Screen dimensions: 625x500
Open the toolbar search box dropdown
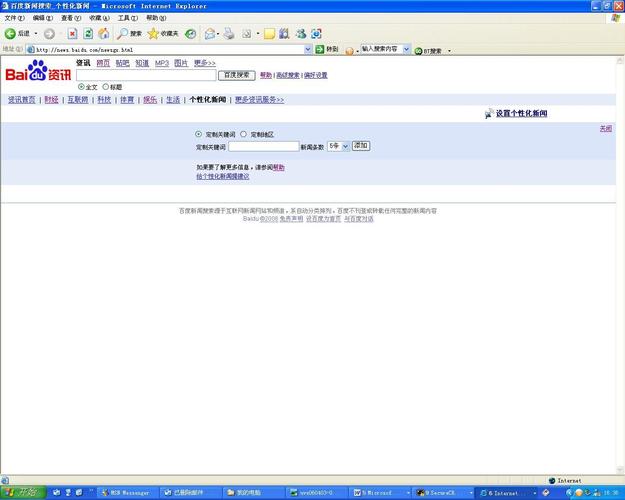tap(406, 49)
